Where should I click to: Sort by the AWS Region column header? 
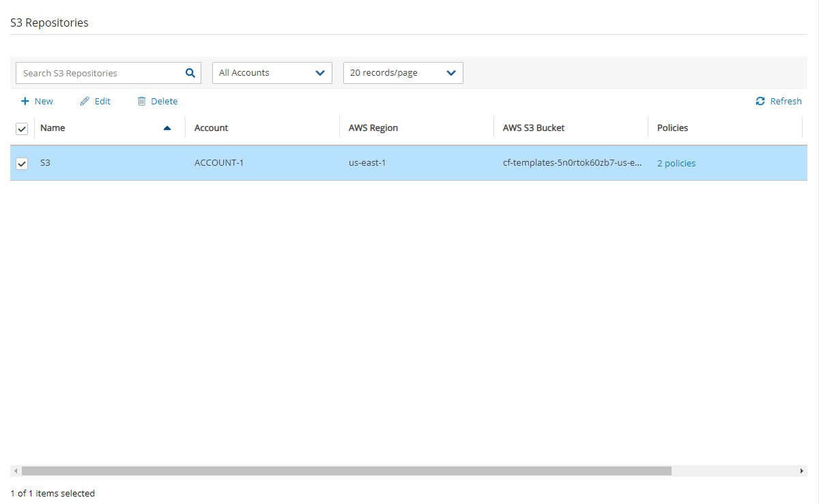[373, 128]
